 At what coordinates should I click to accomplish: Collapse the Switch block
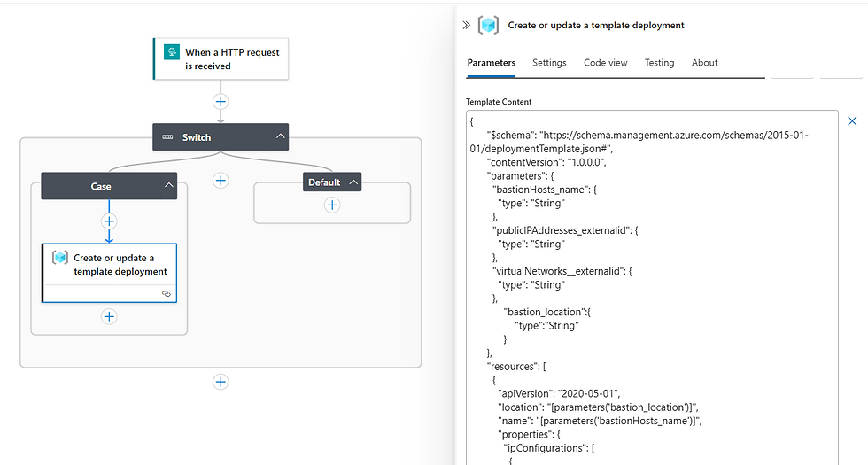(281, 136)
